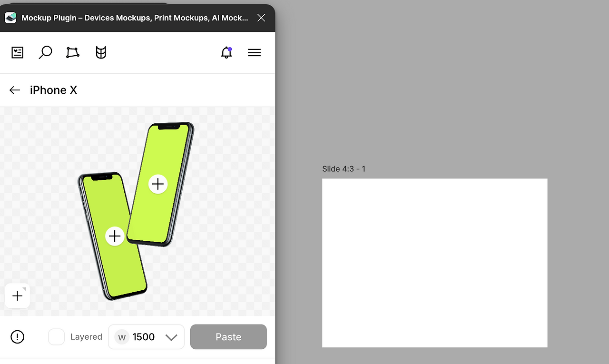Add design to the upper-right phone screen
The width and height of the screenshot is (609, 364).
(158, 184)
